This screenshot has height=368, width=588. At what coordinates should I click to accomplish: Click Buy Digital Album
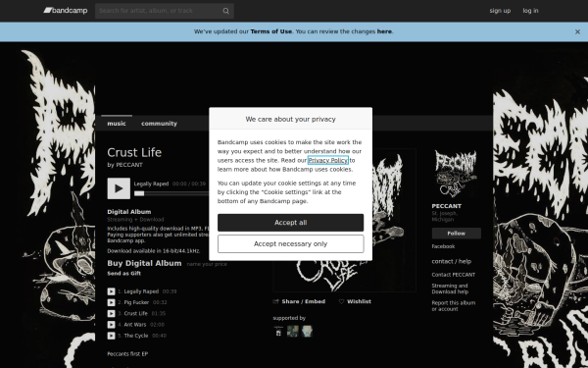(144, 263)
